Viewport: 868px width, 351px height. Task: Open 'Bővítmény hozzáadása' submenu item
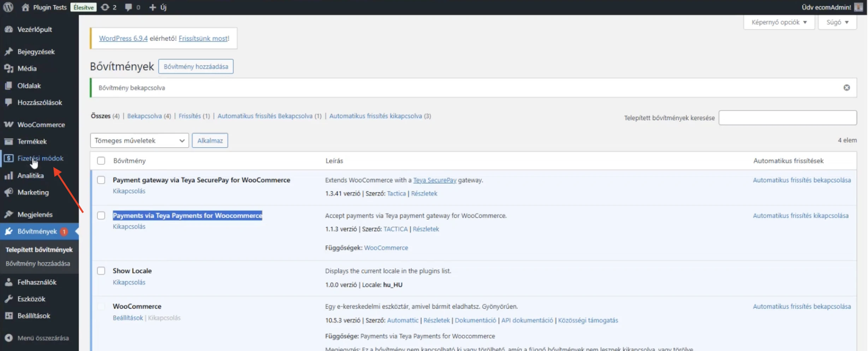point(38,263)
